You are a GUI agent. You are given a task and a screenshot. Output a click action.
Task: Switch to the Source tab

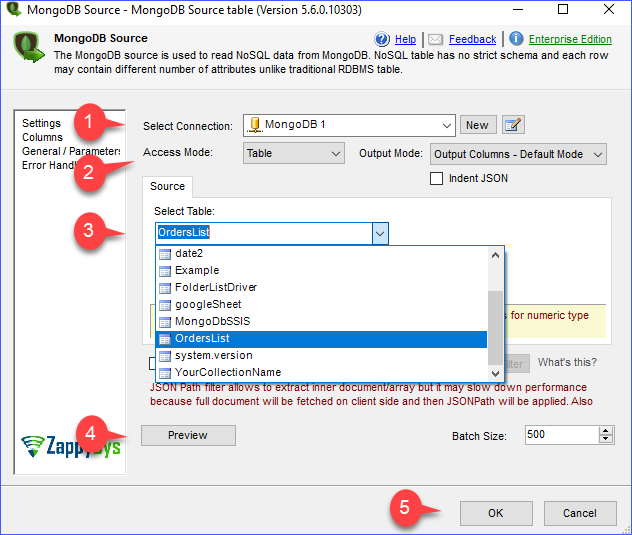[x=167, y=187]
